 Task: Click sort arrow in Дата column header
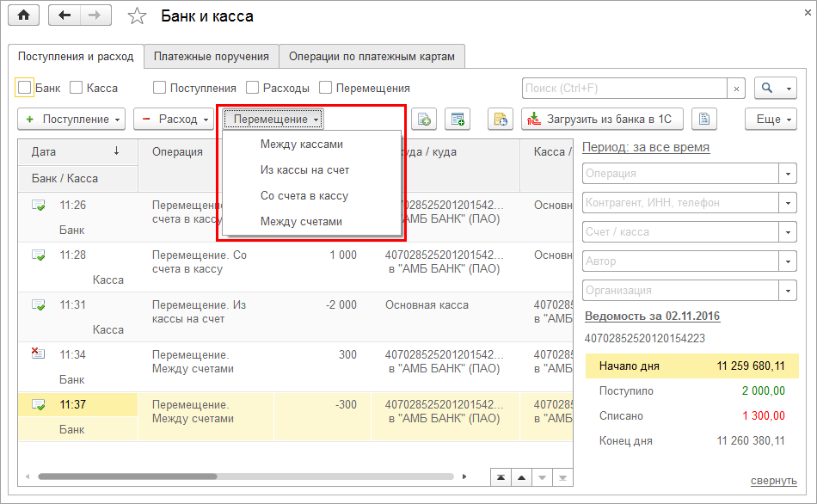(117, 151)
